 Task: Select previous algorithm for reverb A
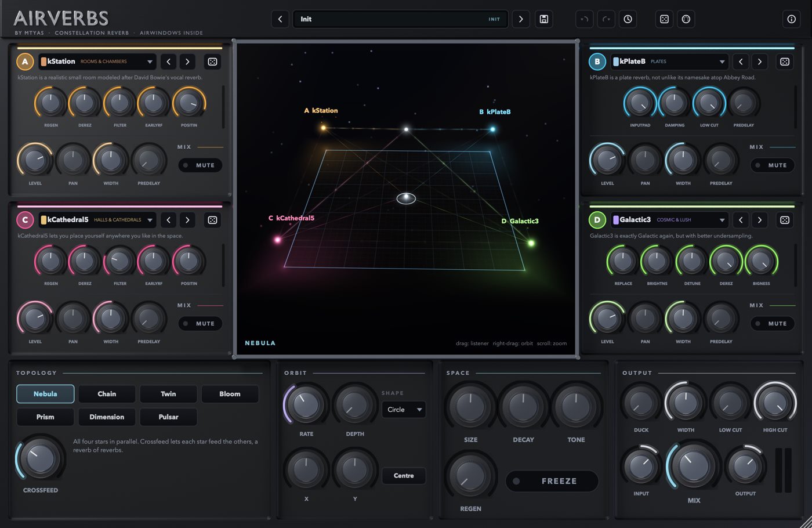169,62
